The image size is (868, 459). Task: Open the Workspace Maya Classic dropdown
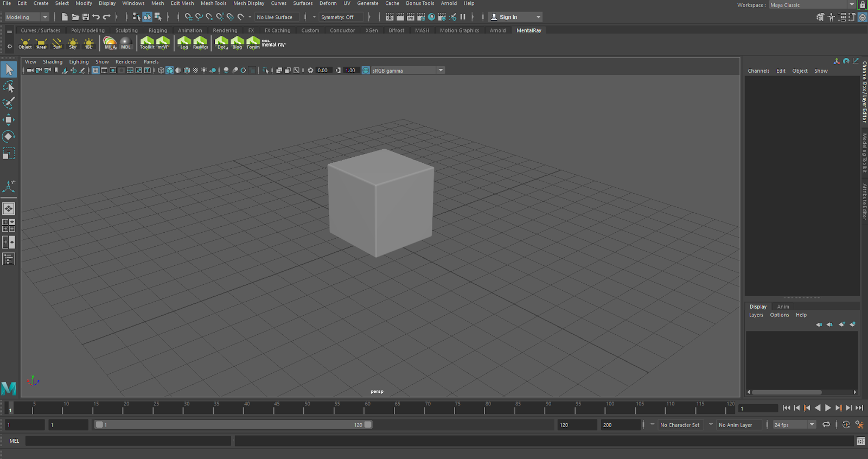pyautogui.click(x=812, y=5)
